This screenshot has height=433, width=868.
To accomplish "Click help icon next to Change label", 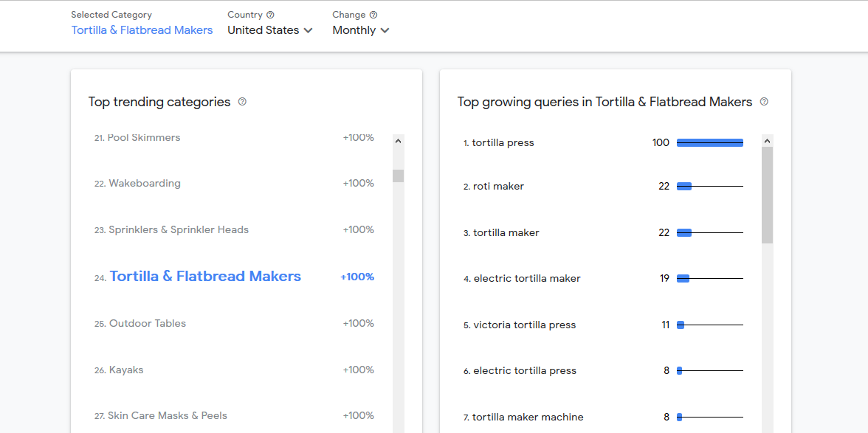I will click(373, 15).
